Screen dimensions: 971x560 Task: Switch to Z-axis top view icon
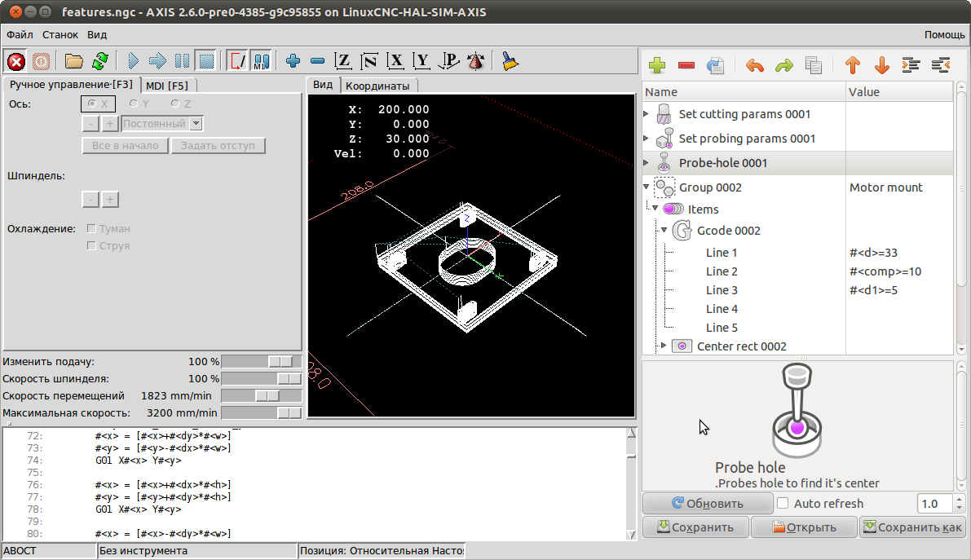click(x=343, y=61)
